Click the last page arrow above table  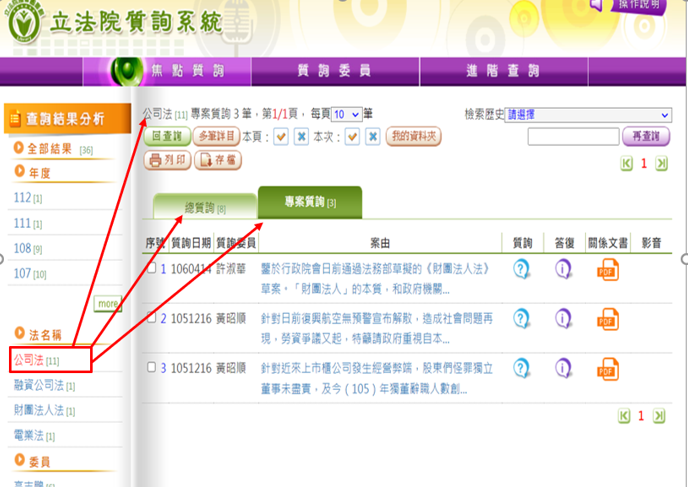[661, 163]
